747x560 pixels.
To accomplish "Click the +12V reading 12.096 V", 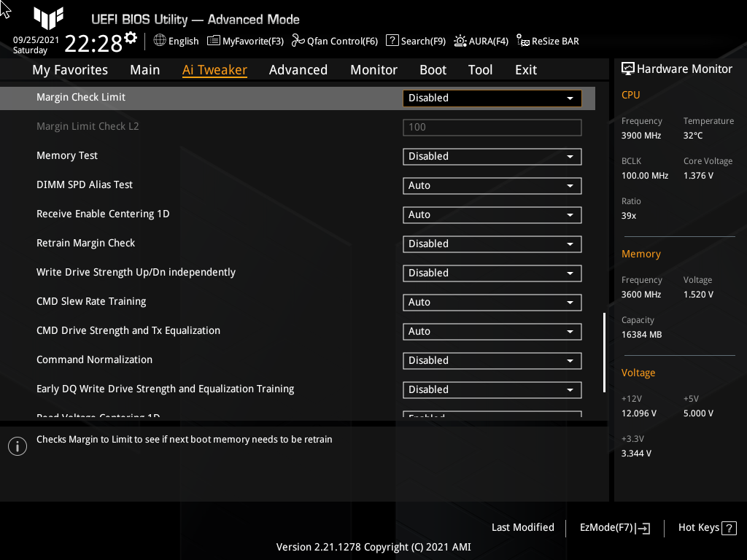I will pyautogui.click(x=639, y=413).
